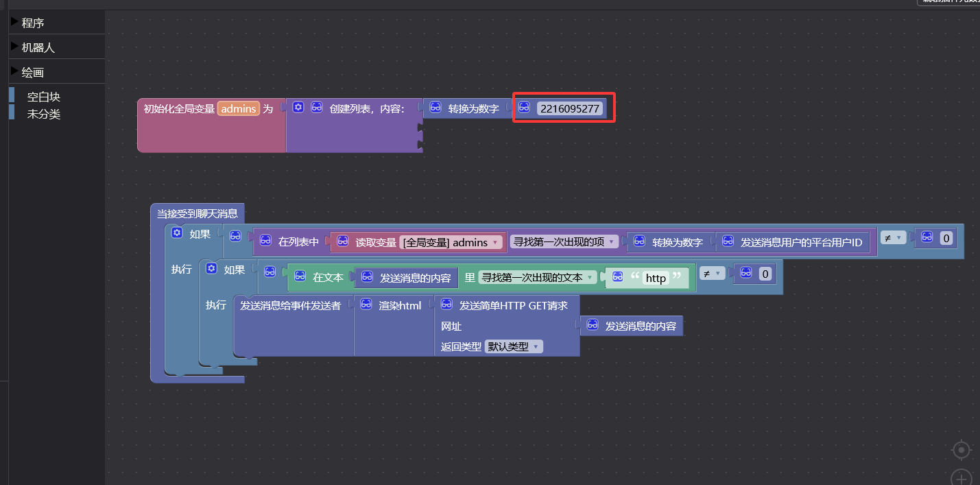980x485 pixels.
Task: Click the 2216095277 number field
Action: tap(569, 108)
